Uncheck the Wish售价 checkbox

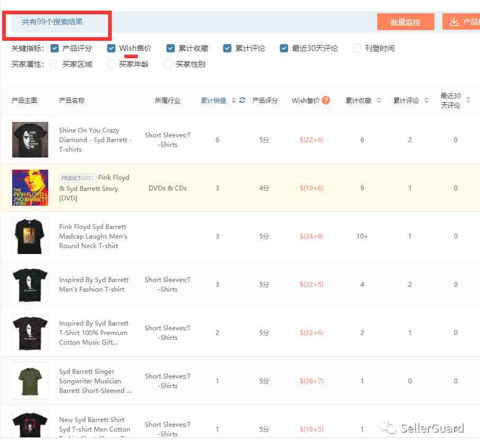111,48
